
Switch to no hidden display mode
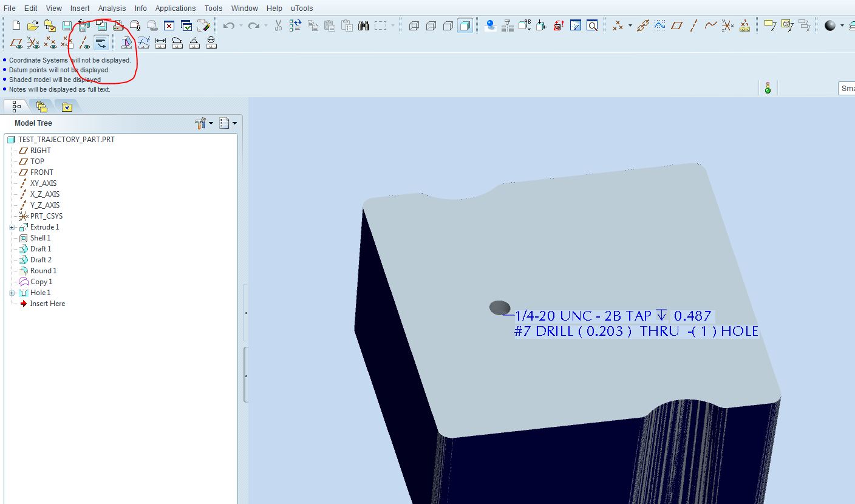click(x=448, y=26)
